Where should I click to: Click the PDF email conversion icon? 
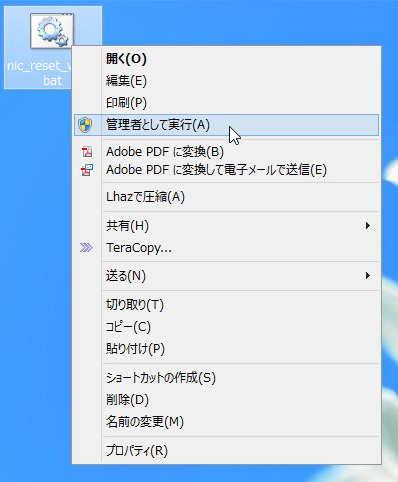pos(87,170)
